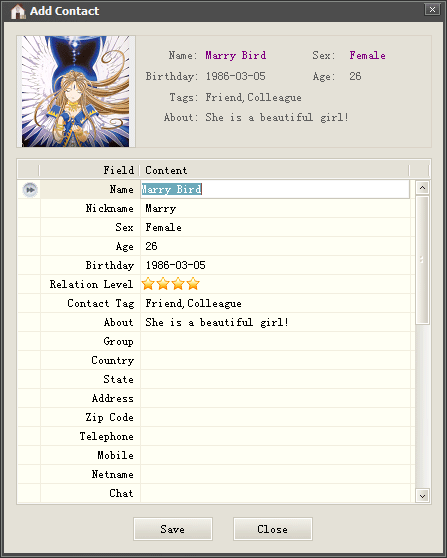Click the Close button

coord(273,529)
